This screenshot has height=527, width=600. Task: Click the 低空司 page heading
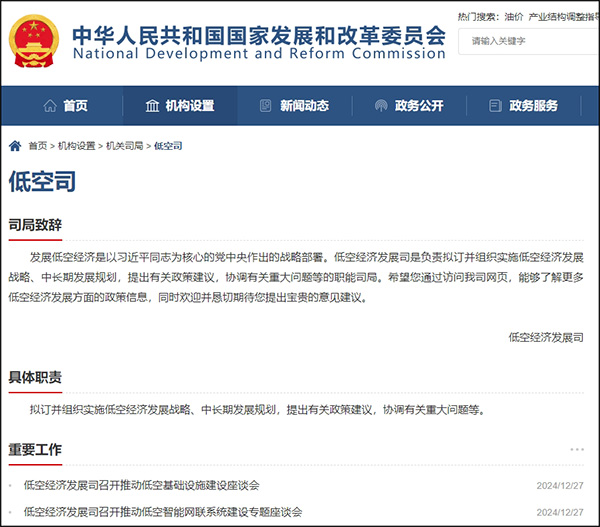(x=42, y=181)
